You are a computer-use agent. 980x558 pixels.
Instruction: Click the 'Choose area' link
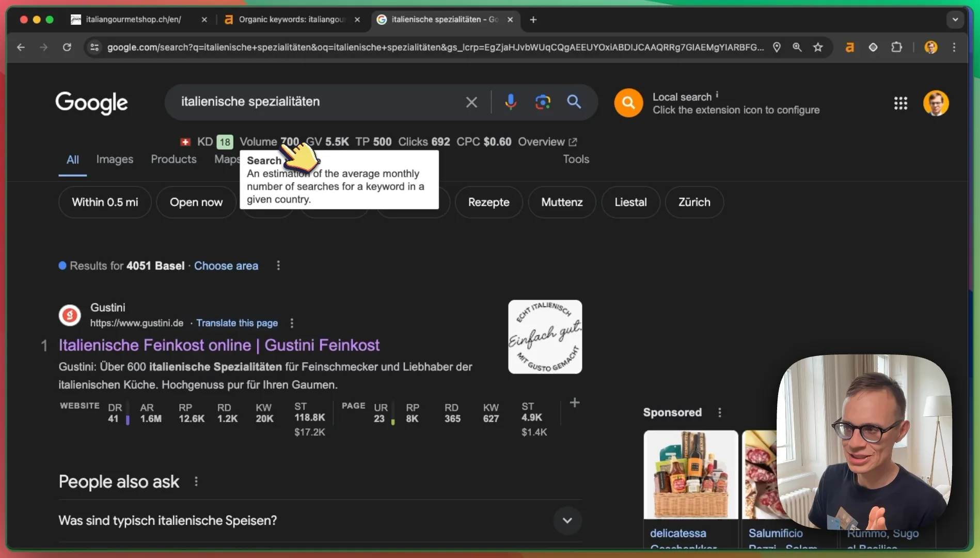coord(226,266)
